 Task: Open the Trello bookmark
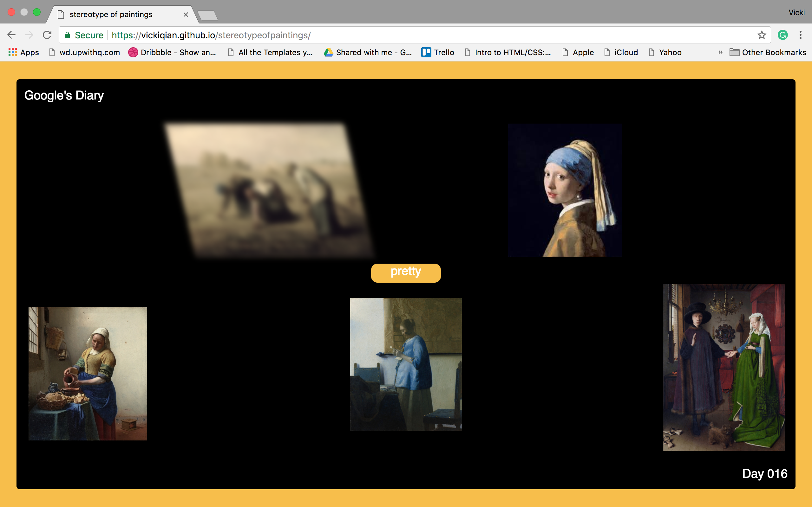click(437, 52)
